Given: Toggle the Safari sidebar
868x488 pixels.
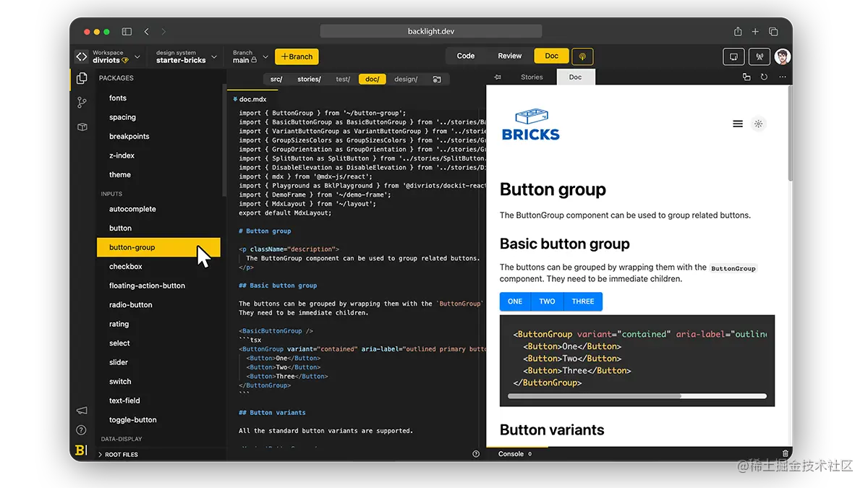Looking at the screenshot, I should [x=127, y=32].
